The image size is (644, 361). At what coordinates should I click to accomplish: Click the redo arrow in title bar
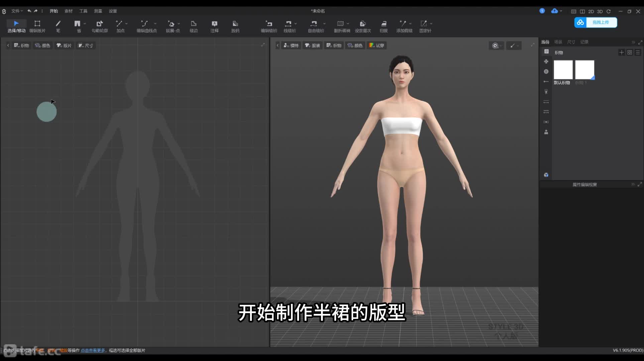pyautogui.click(x=36, y=11)
